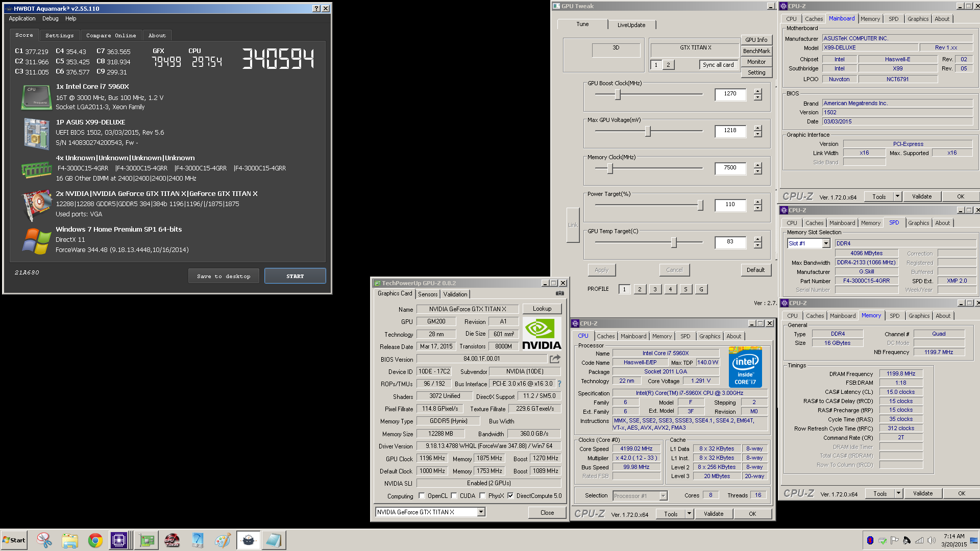Expand the Tools dropdown in the CPU-Z Memory window

pyautogui.click(x=898, y=493)
